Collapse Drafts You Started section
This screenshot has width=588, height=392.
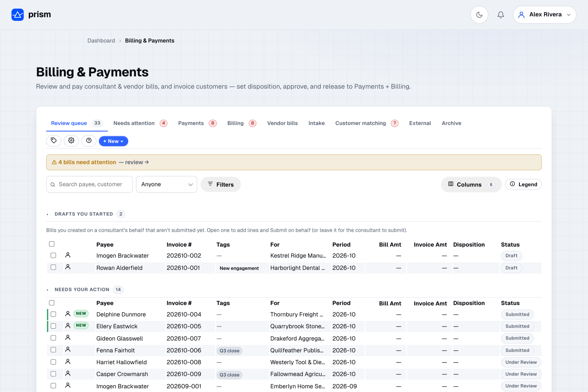pyautogui.click(x=47, y=214)
